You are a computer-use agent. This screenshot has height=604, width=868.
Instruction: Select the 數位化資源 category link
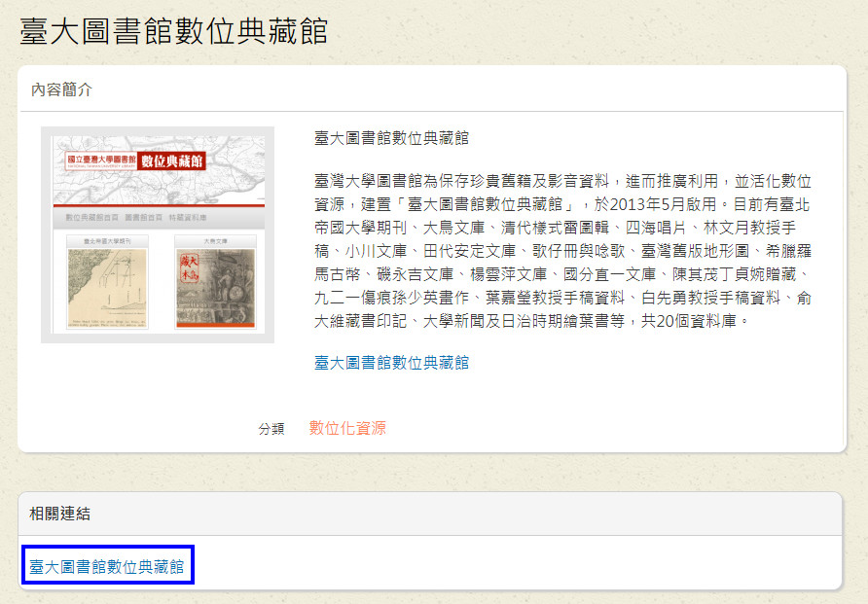pos(347,428)
